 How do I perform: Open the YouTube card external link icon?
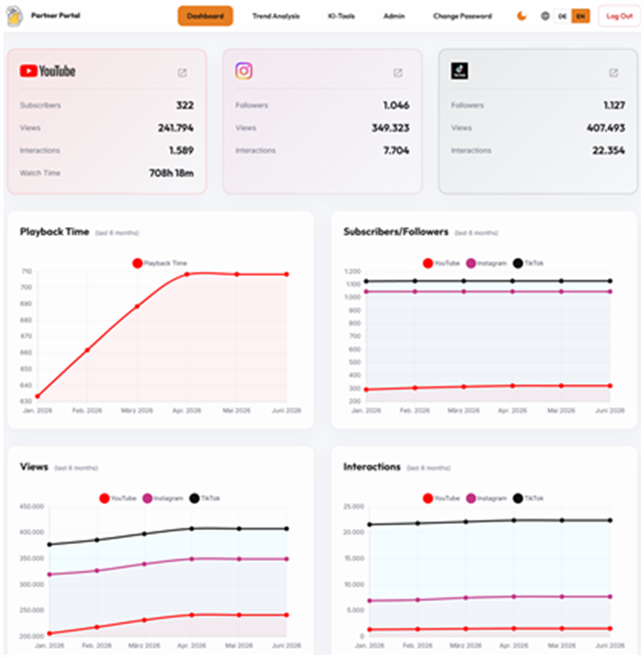coord(182,73)
